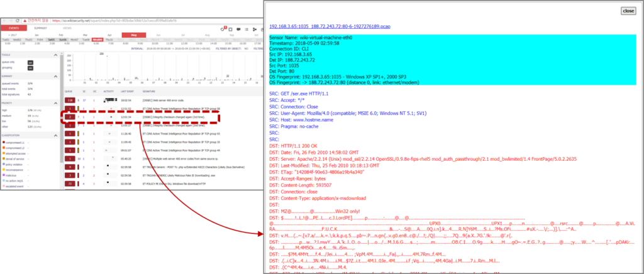644x274 pixels.
Task: Switch to the Summary tab
Action: 40,28
